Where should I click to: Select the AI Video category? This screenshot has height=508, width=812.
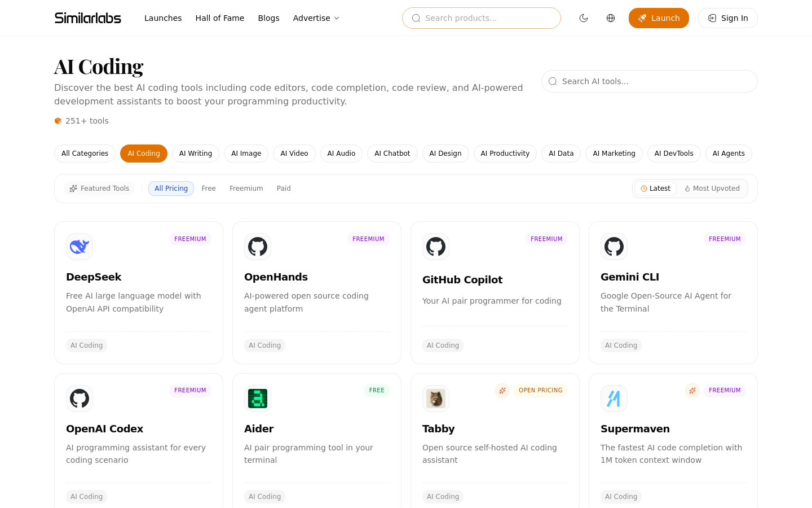pyautogui.click(x=294, y=154)
